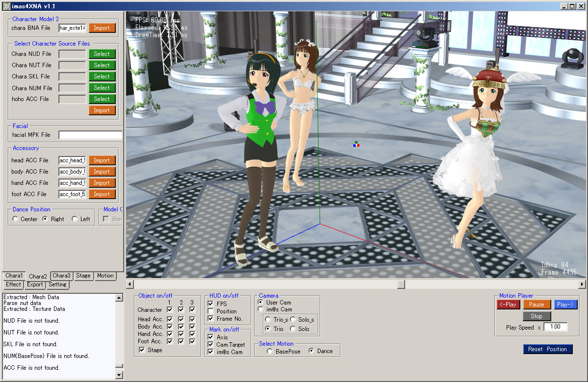Toggle the FPS HUD checkbox
Image resolution: width=588 pixels, height=382 pixels.
pyautogui.click(x=211, y=304)
